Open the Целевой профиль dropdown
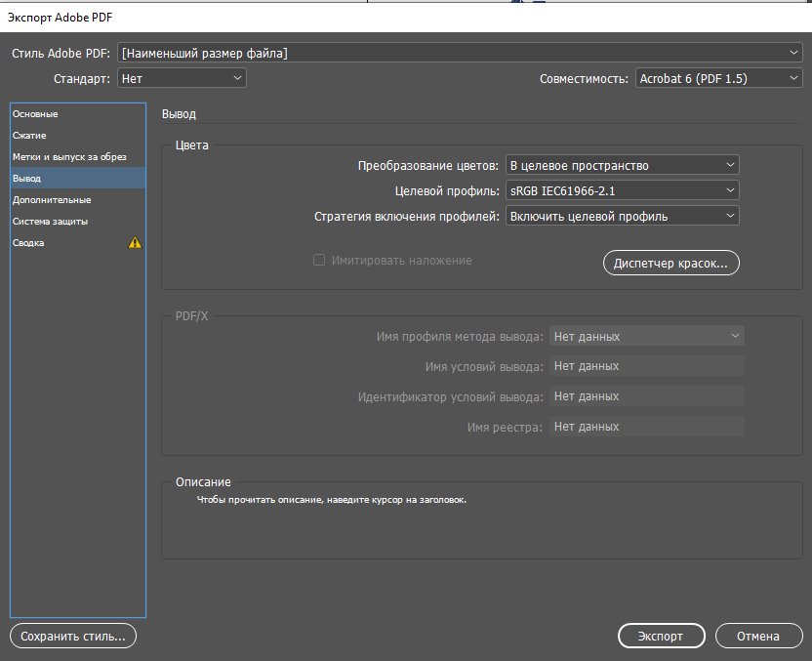 tap(622, 190)
